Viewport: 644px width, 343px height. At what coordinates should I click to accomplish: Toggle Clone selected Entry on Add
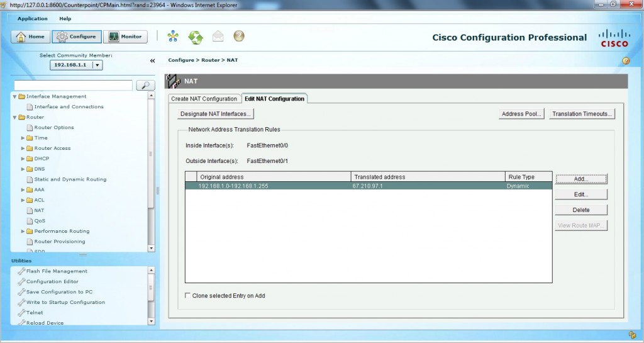(x=187, y=295)
